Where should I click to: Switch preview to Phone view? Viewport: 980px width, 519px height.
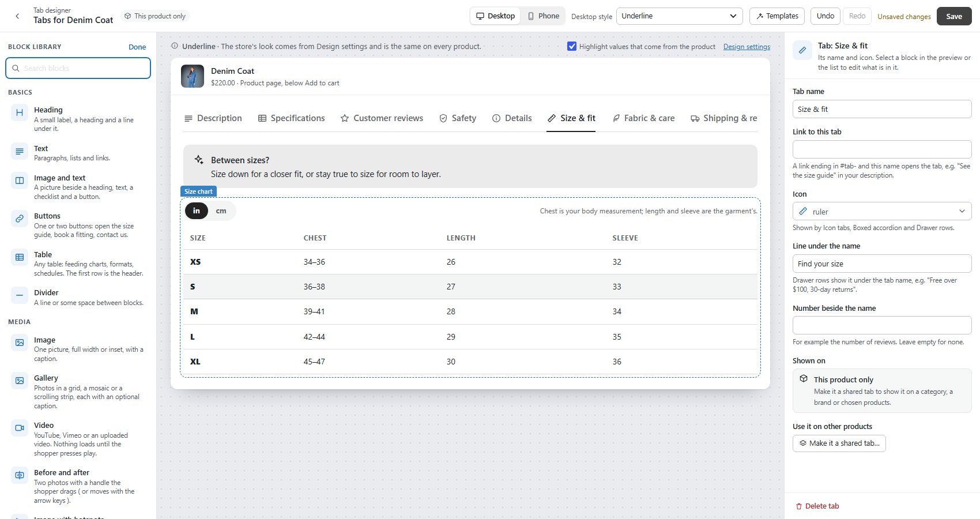click(x=543, y=16)
